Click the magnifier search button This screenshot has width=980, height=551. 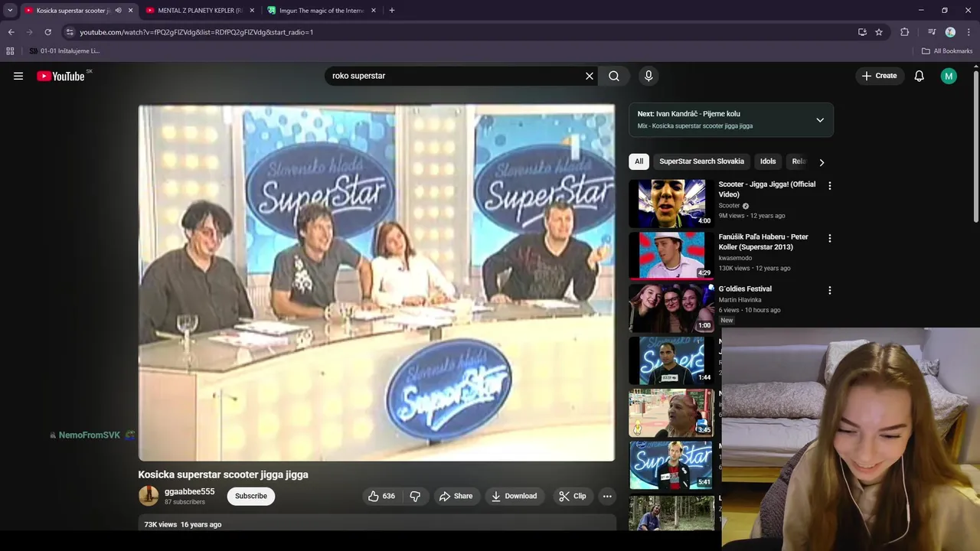tap(614, 76)
